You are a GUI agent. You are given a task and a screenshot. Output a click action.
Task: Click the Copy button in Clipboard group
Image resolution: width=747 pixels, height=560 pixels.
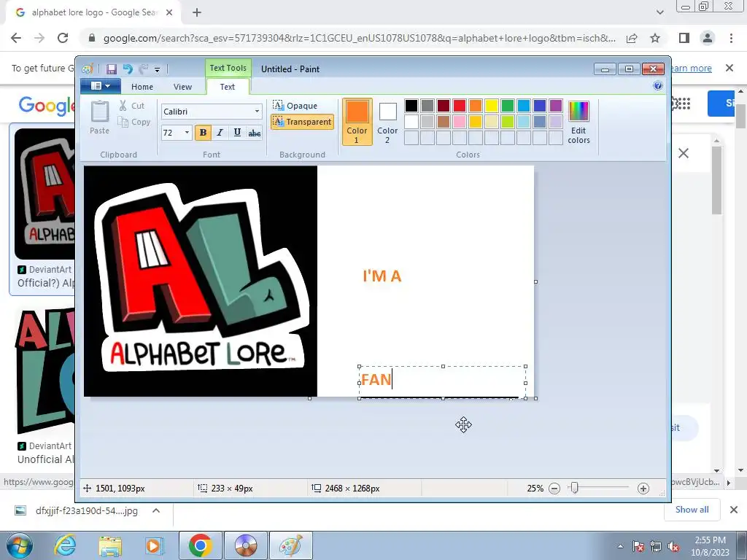[x=134, y=122]
